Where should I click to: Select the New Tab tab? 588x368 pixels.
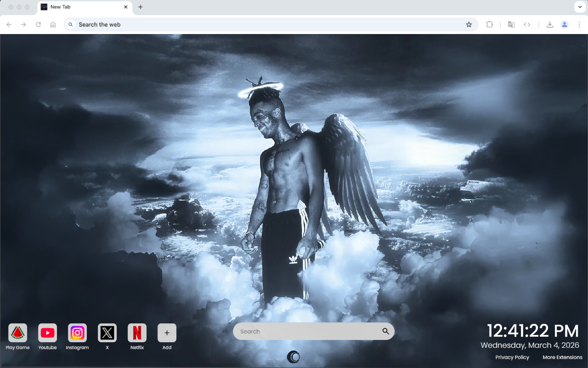coord(85,7)
